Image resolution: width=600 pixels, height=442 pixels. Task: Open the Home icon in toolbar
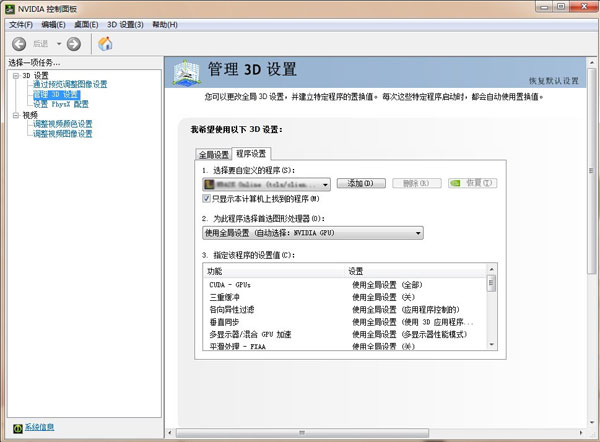tap(105, 44)
